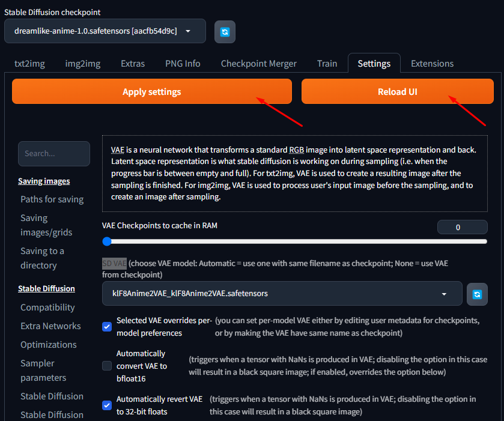Toggle Selected VAE overrides per-model preferences
504x421 pixels.
point(107,327)
